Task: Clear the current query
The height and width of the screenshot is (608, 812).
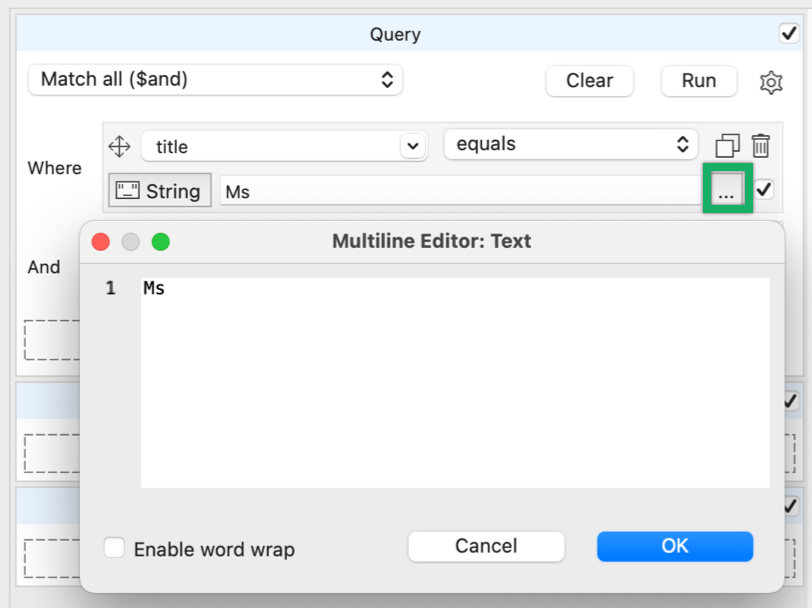Action: (589, 81)
